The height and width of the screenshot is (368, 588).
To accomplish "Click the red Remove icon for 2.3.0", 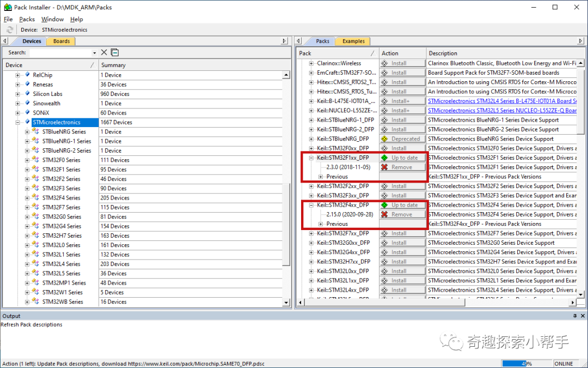I will pyautogui.click(x=384, y=167).
